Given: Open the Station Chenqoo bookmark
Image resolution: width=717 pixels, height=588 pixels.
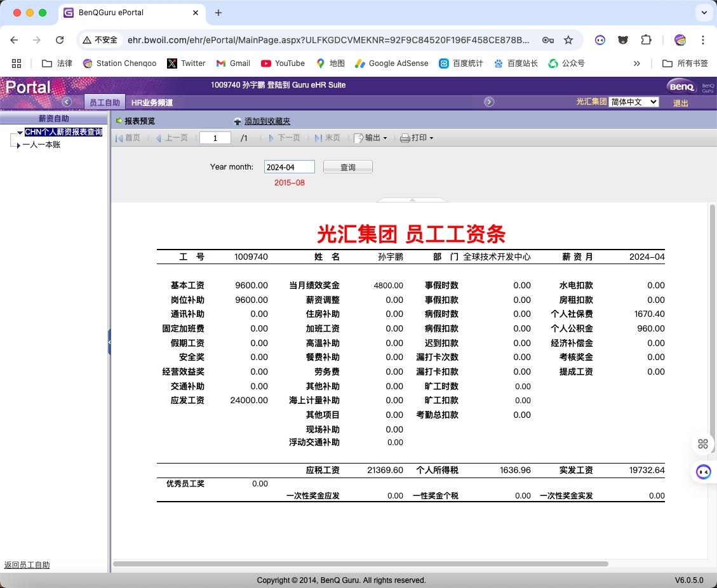Looking at the screenshot, I should [120, 63].
